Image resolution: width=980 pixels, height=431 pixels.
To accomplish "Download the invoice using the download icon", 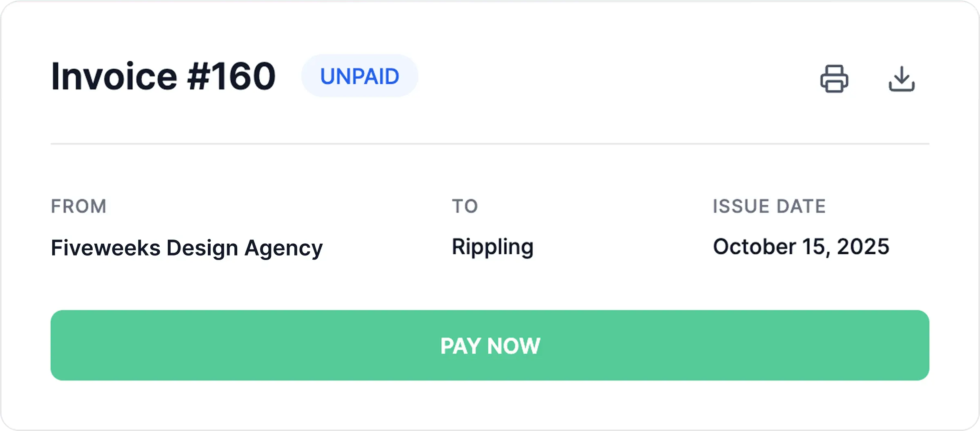I will tap(902, 78).
